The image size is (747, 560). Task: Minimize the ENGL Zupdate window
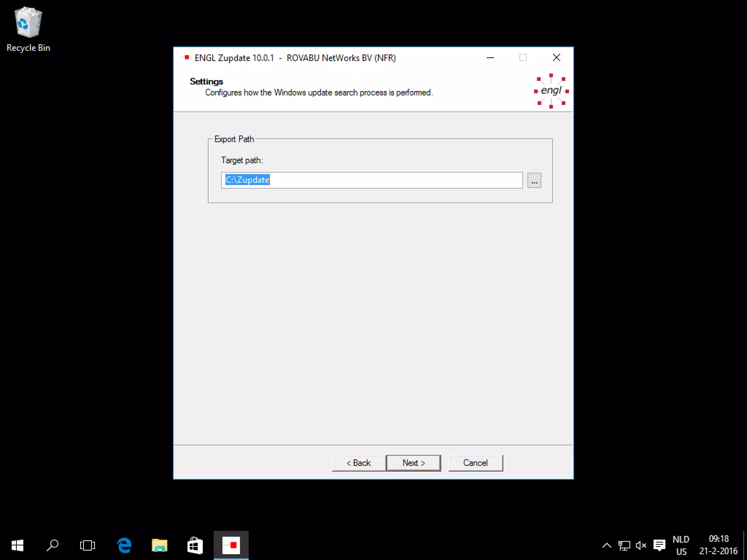(x=490, y=58)
